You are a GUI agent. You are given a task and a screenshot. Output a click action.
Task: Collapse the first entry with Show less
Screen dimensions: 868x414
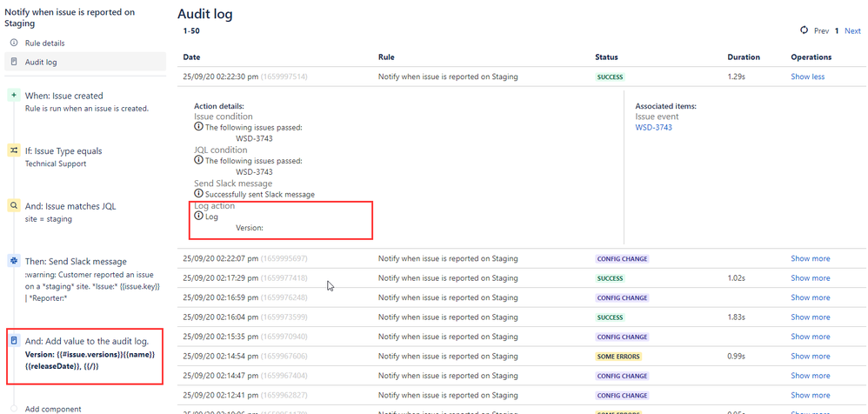[x=808, y=77]
